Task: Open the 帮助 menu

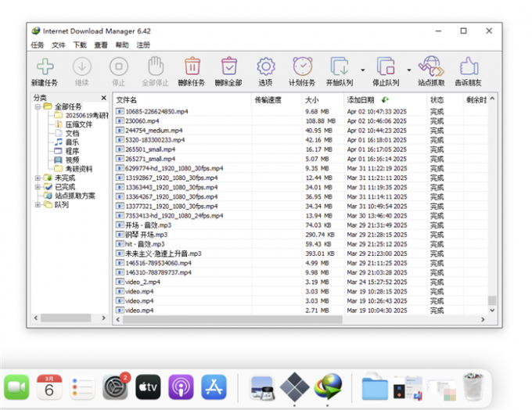Action: click(x=122, y=45)
